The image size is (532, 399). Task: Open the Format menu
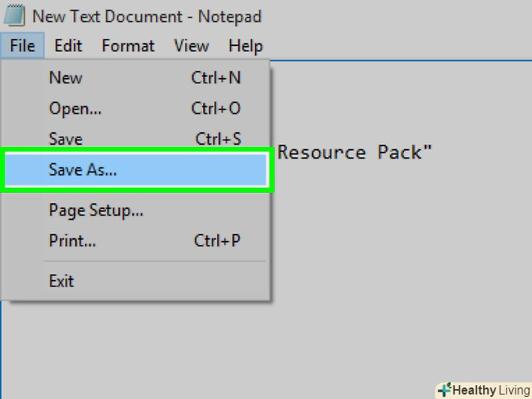tap(128, 46)
